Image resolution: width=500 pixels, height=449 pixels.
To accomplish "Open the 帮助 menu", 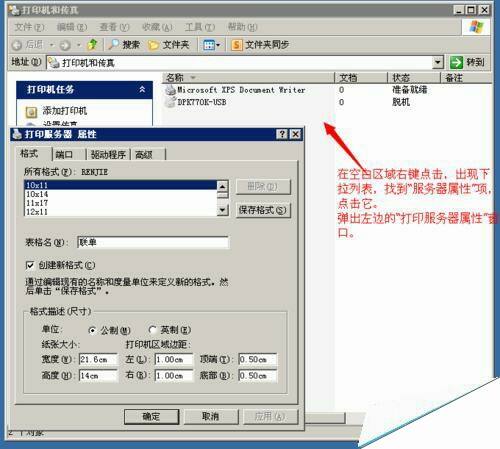I will tap(242, 27).
